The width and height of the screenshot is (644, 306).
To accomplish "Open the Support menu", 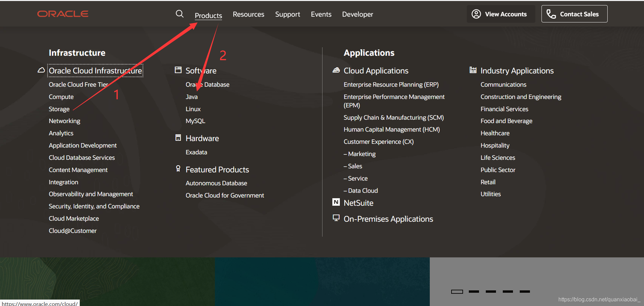I will click(x=288, y=14).
